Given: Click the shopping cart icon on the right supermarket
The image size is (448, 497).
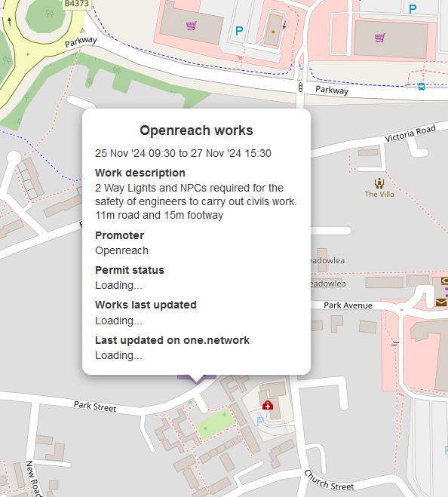Looking at the screenshot, I should [380, 38].
